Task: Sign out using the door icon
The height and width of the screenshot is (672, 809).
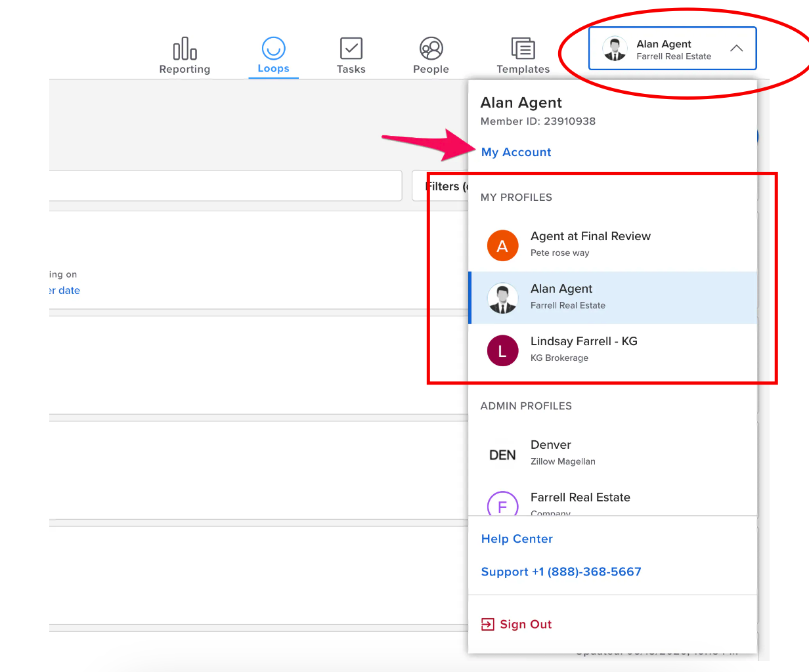Action: [487, 624]
